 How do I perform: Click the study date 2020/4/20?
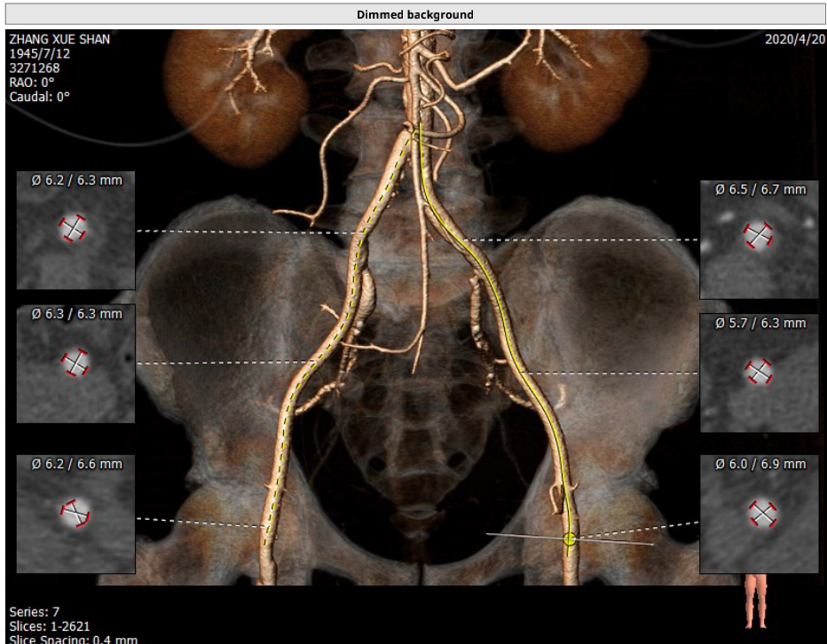(793, 40)
